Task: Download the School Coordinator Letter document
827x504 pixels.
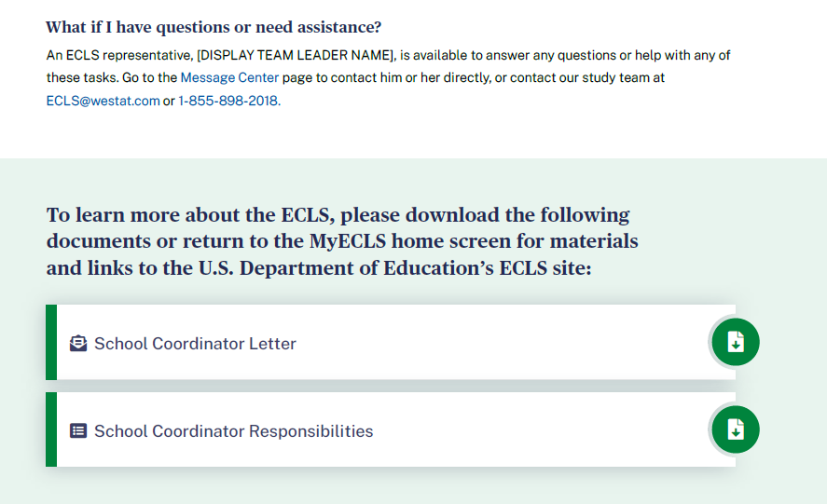Action: pyautogui.click(x=735, y=342)
